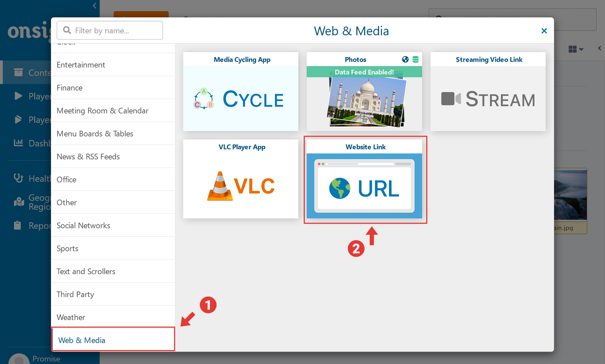Click the Dashboard chart icon in sidebar
The width and height of the screenshot is (605, 364).
(18, 143)
